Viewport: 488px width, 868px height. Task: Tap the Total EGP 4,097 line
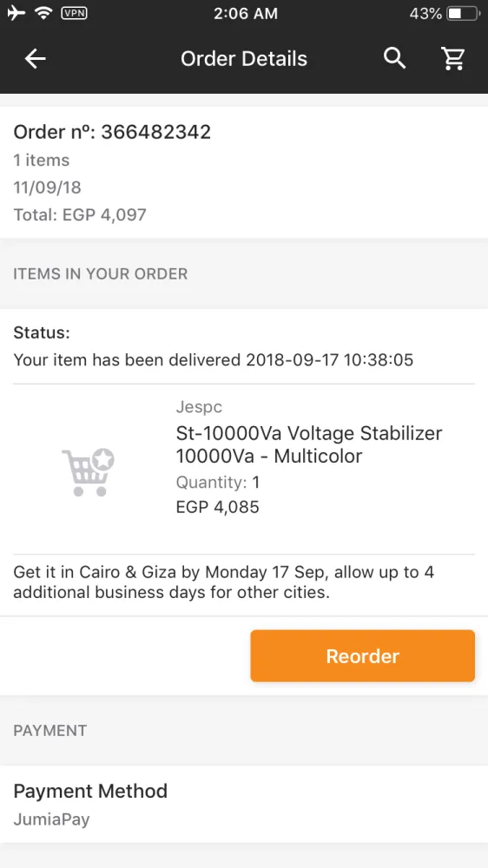(80, 214)
